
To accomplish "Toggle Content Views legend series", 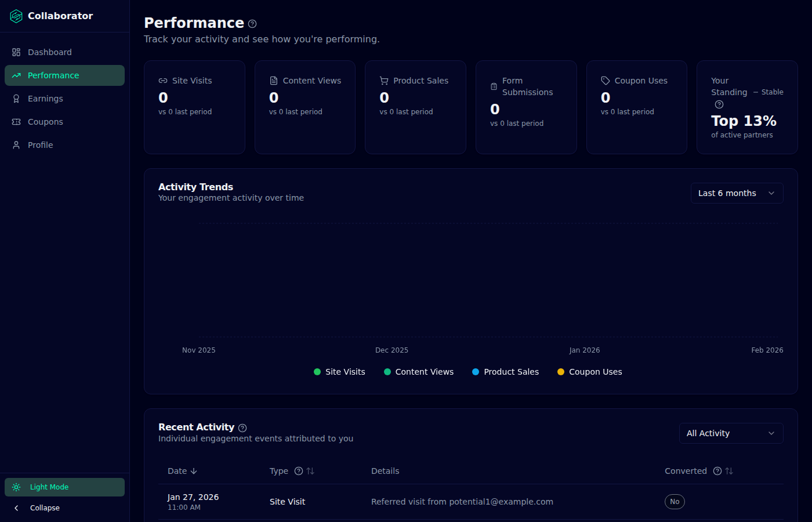I will [x=419, y=372].
